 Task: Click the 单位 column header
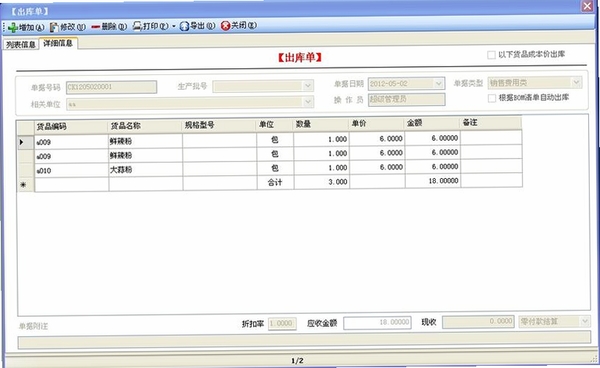pos(274,124)
